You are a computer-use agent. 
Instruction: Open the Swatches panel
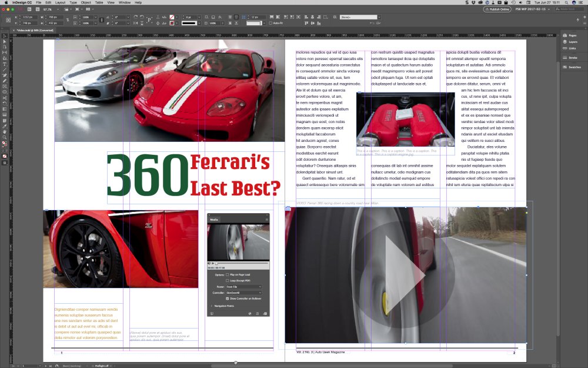[x=572, y=67]
